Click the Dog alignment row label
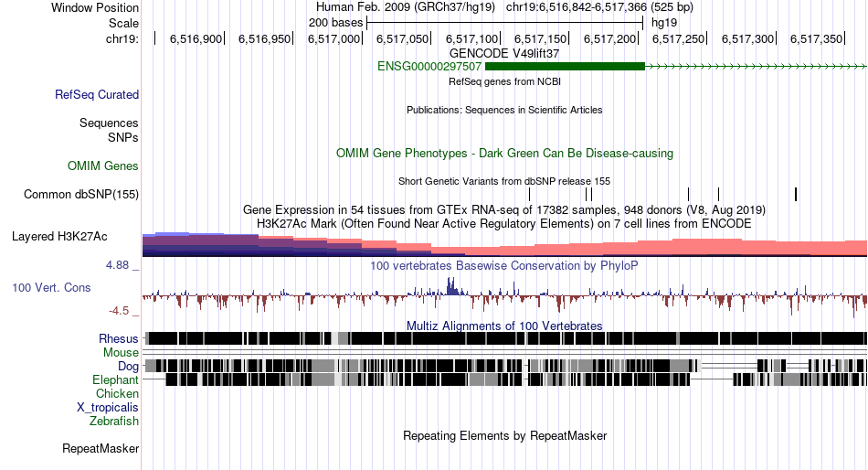The width and height of the screenshot is (868, 470). [x=128, y=367]
